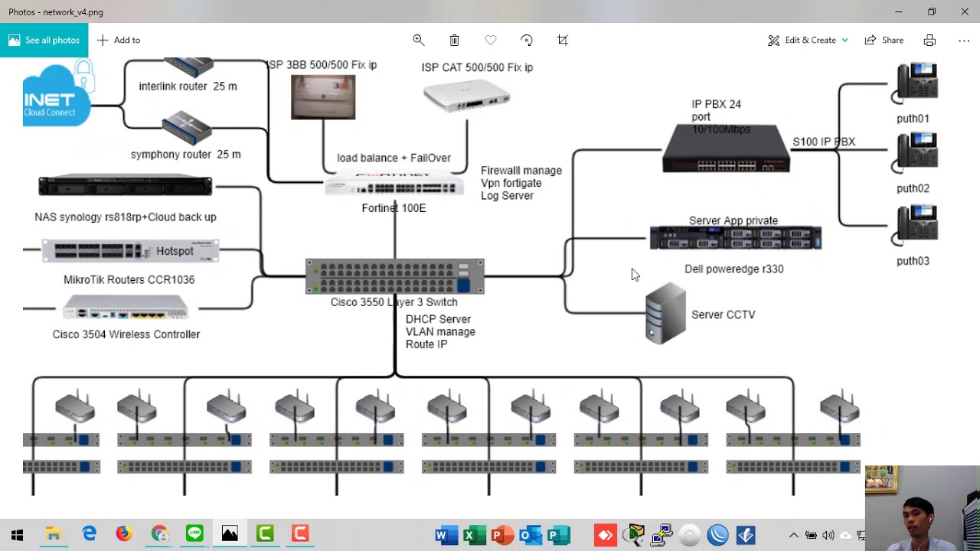Add photo to favorites with heart icon

coord(490,40)
